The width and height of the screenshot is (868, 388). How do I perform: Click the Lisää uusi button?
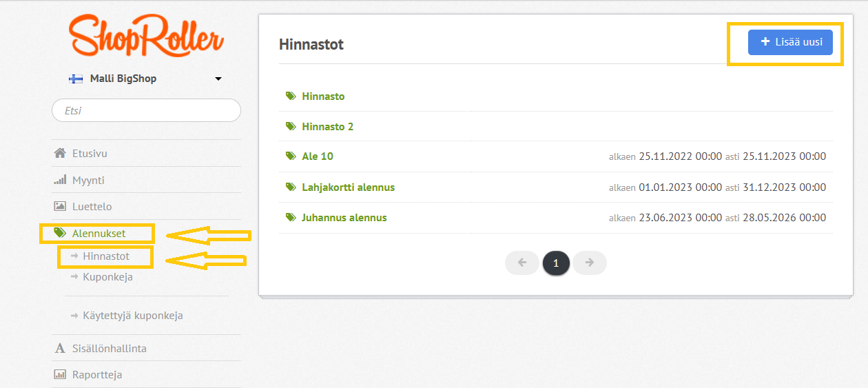point(791,42)
